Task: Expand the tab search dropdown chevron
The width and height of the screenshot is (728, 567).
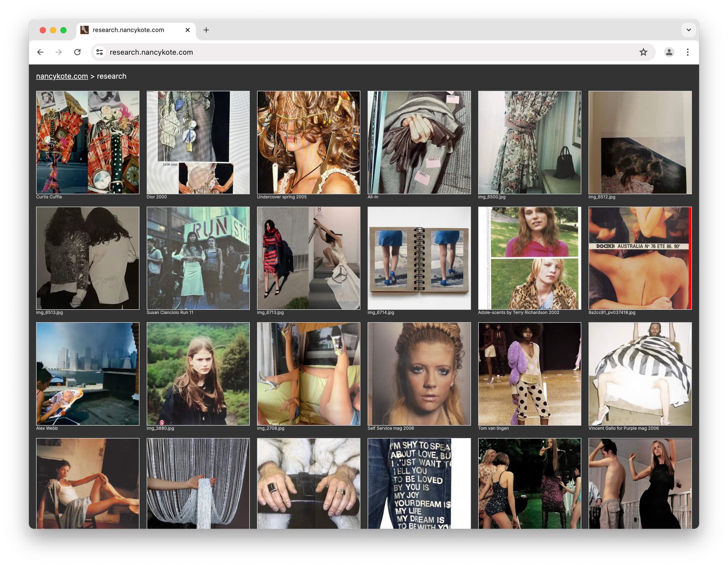Action: 688,30
